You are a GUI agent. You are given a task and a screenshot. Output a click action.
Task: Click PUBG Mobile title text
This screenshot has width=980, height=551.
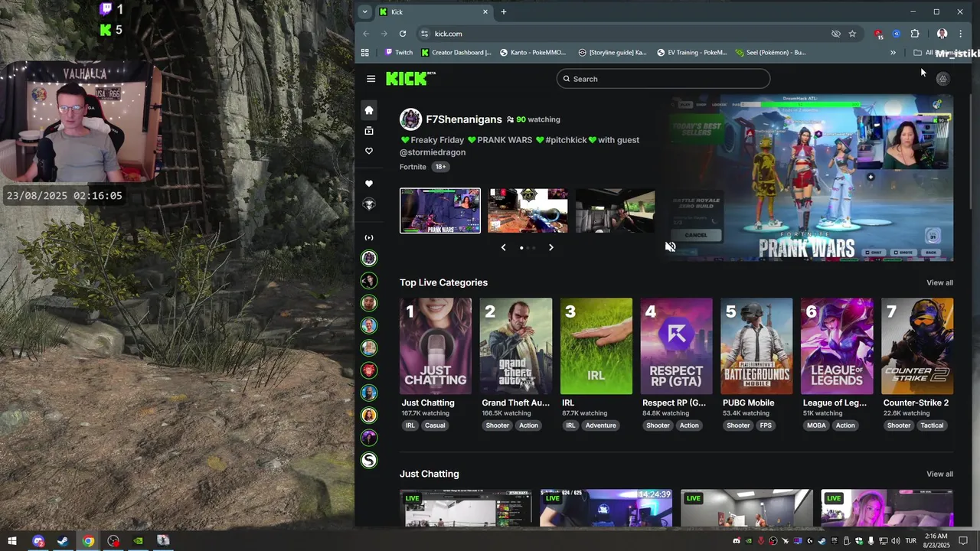pyautogui.click(x=748, y=403)
